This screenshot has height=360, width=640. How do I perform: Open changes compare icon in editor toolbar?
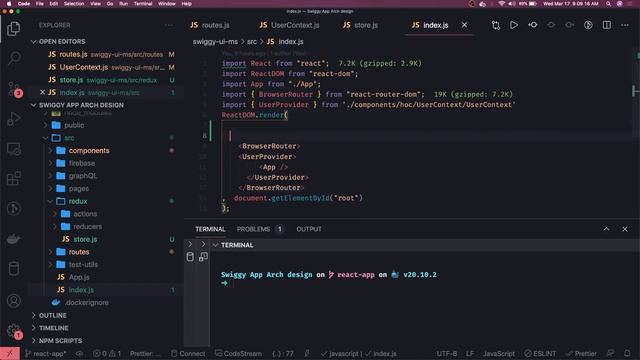coord(496,25)
